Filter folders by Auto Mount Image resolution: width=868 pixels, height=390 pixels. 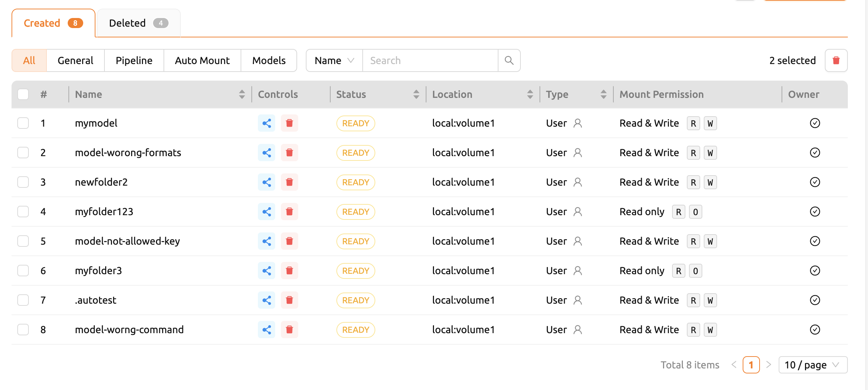point(202,60)
